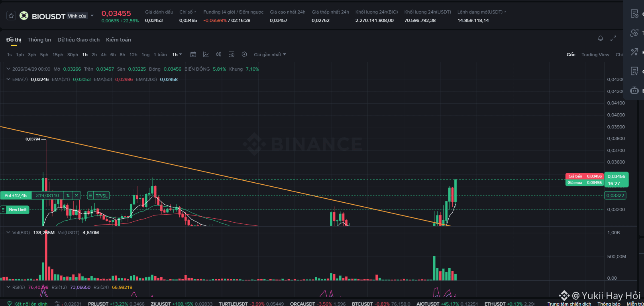Select the 2h timeframe
Screen dimensions: 644x306
click(94, 55)
